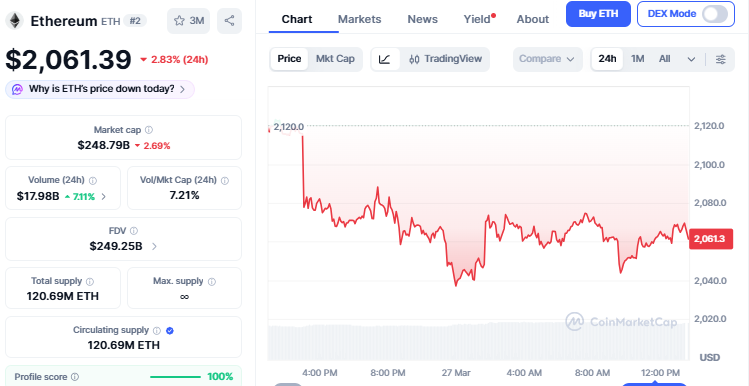The width and height of the screenshot is (749, 386).
Task: Open the News tab
Action: [x=422, y=20]
